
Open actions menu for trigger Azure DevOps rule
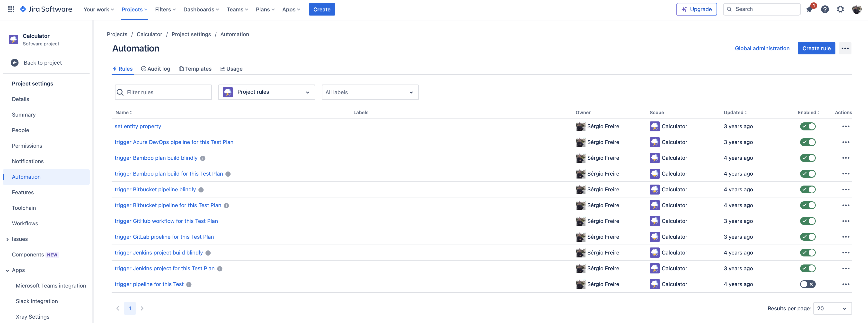(x=846, y=142)
